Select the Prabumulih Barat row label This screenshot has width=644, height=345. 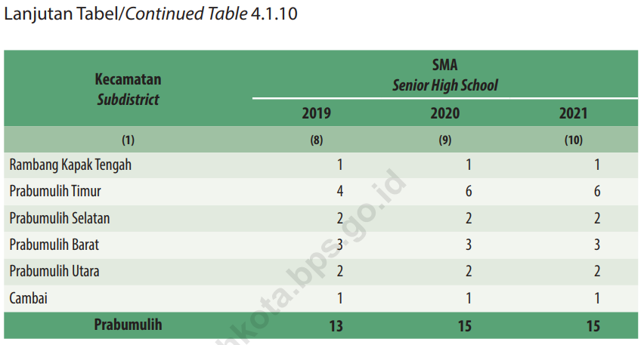click(x=54, y=245)
